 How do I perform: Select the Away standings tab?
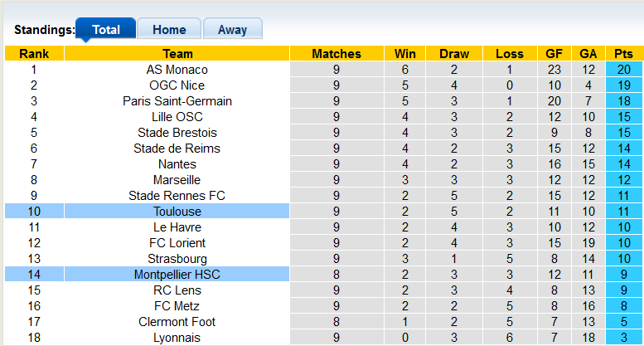click(232, 30)
